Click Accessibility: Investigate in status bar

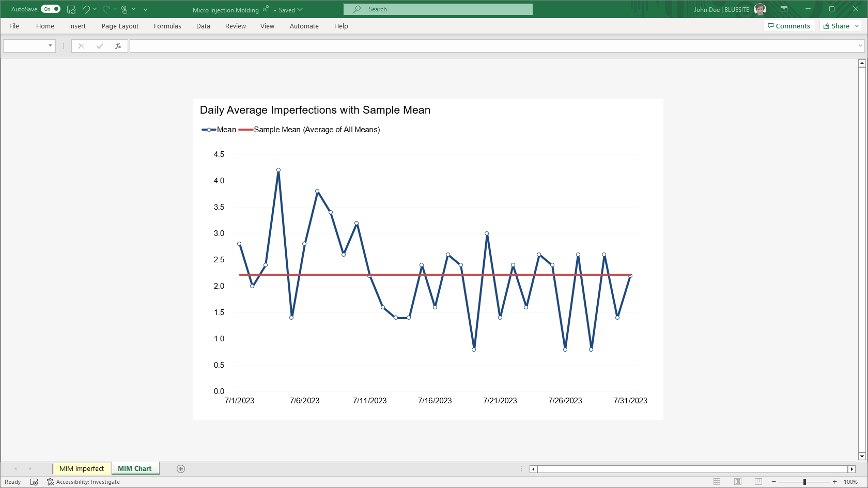(x=84, y=482)
